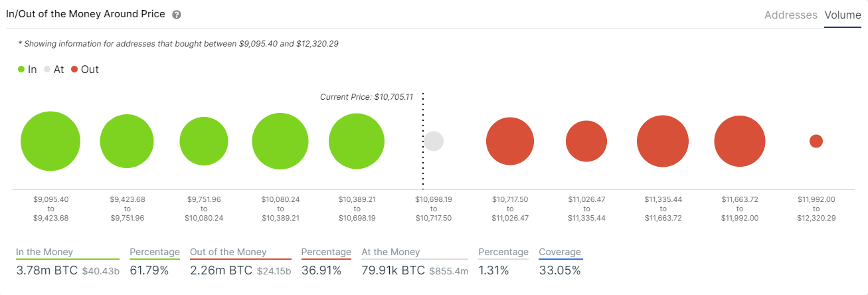Click the red bubble for $11,335.44 to $11,663.72
The width and height of the screenshot is (868, 295).
pyautogui.click(x=663, y=142)
